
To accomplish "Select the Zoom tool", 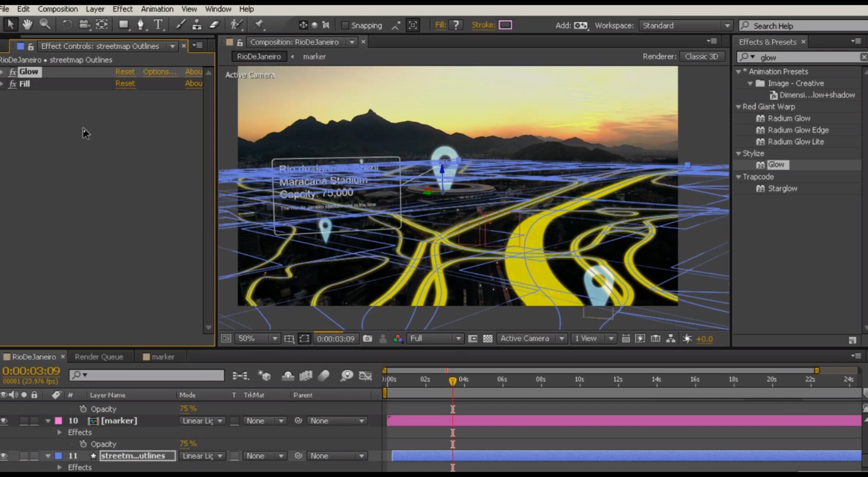I will [x=45, y=24].
